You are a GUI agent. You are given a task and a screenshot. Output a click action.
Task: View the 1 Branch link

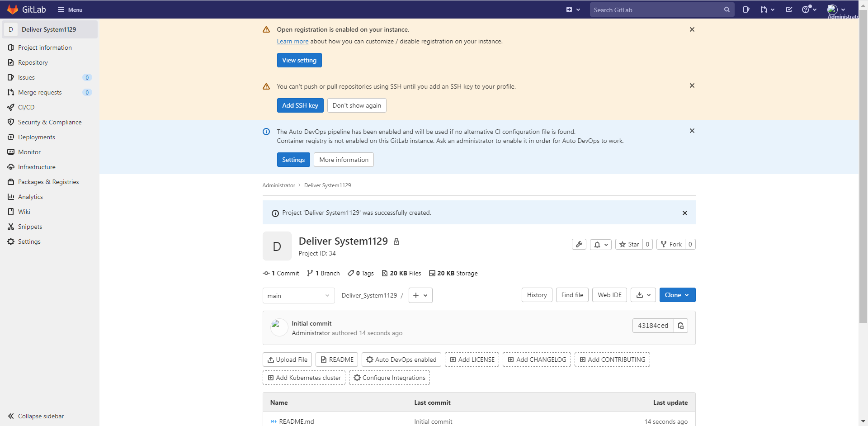coord(323,273)
